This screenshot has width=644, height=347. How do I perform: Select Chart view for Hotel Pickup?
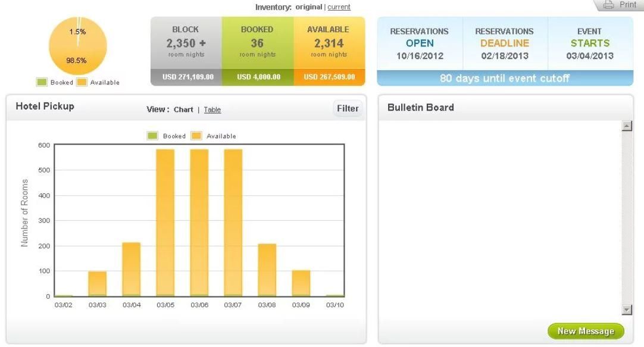point(183,110)
